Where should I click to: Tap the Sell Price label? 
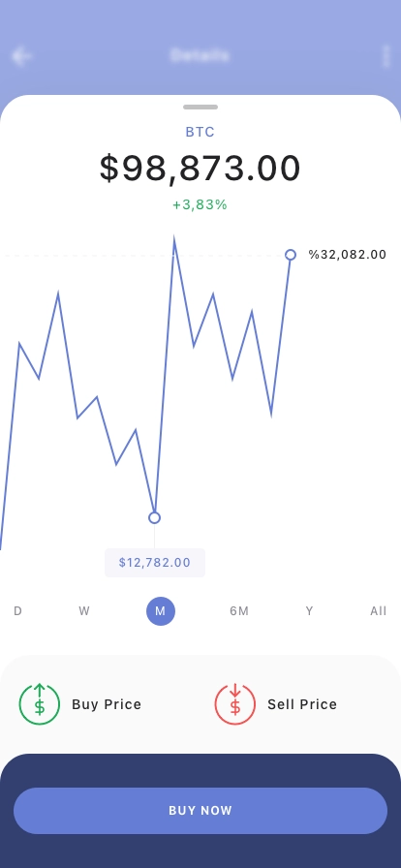click(302, 704)
